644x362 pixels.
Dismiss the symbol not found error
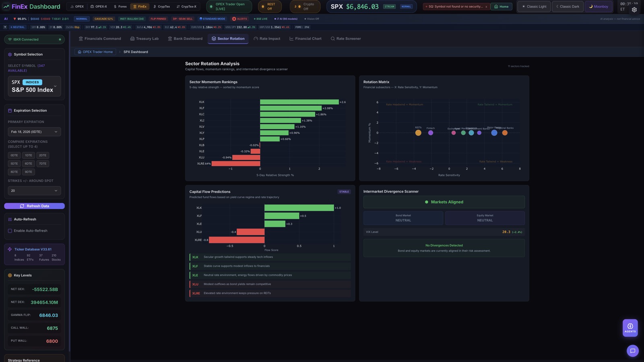486,7
